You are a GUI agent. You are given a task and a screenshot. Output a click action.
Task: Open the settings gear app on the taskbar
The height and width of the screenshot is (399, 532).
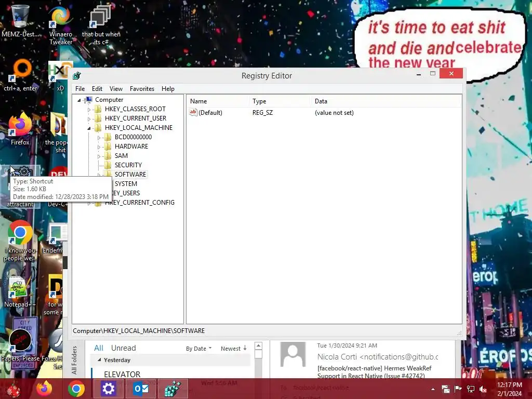click(108, 389)
